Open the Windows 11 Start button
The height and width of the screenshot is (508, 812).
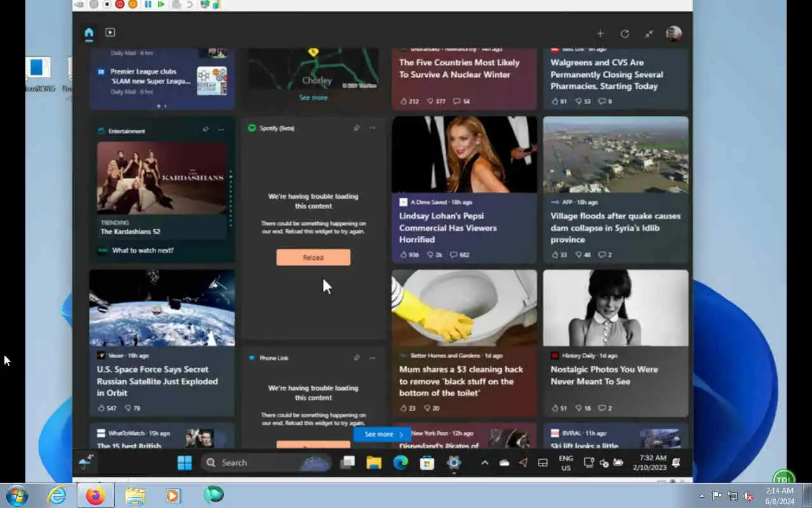pos(185,463)
